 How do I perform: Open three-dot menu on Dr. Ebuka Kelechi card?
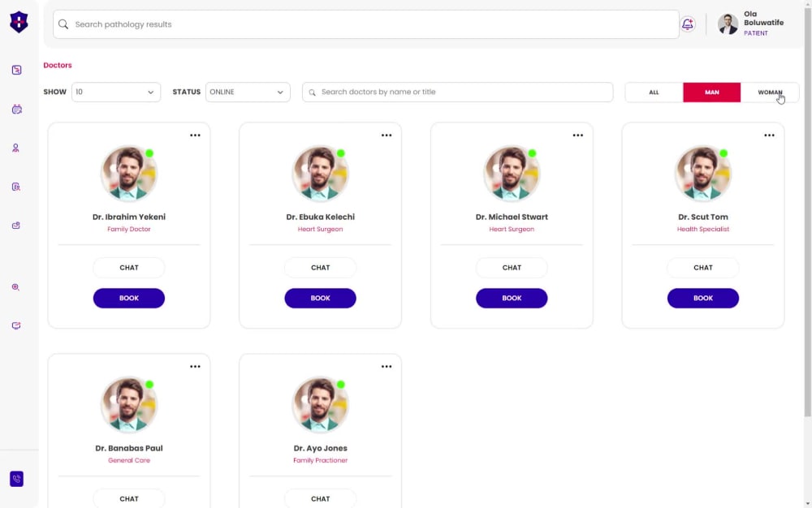point(387,136)
